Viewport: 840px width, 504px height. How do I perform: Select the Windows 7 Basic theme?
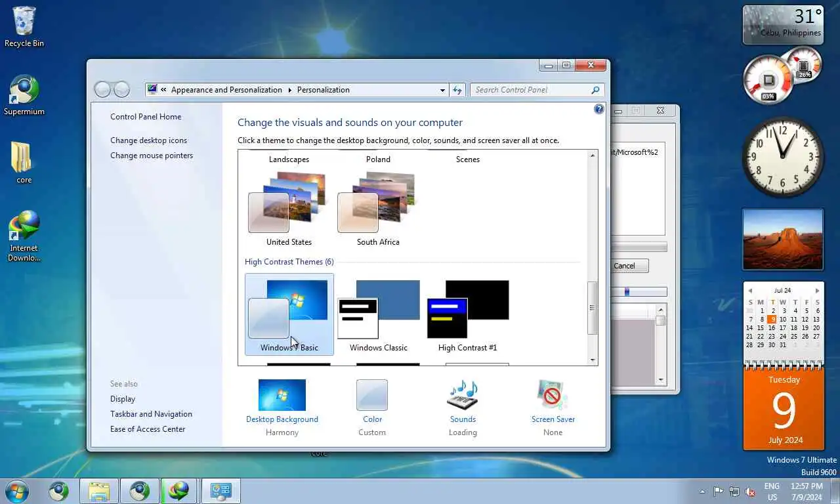pos(289,314)
